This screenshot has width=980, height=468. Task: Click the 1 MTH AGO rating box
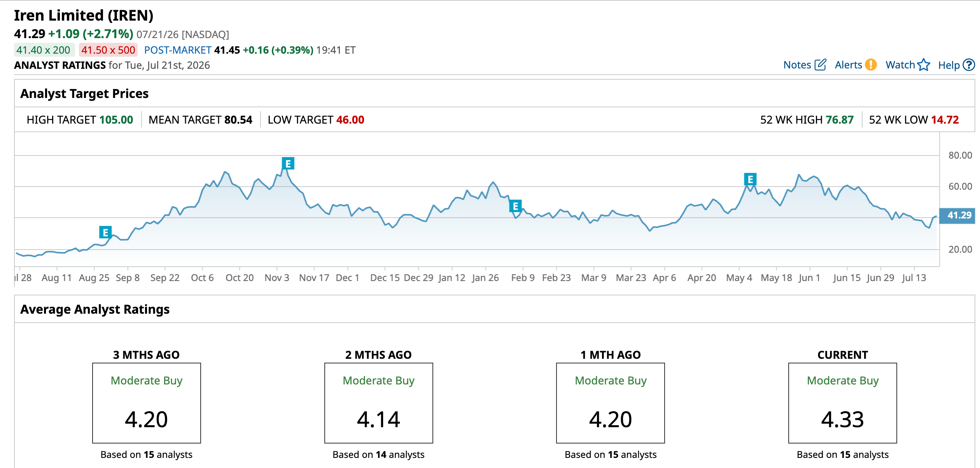611,403
